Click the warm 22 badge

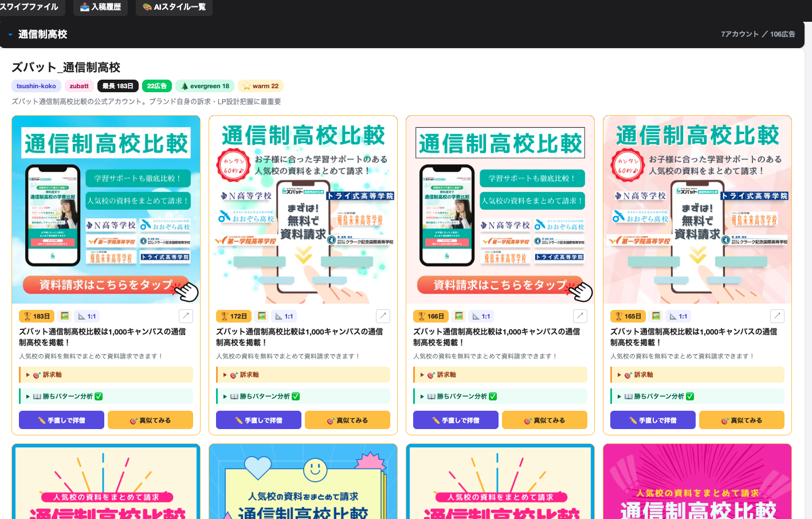pyautogui.click(x=261, y=86)
